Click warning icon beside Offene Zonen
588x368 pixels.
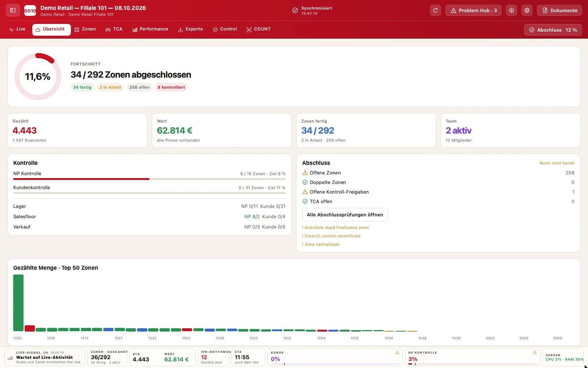point(305,173)
